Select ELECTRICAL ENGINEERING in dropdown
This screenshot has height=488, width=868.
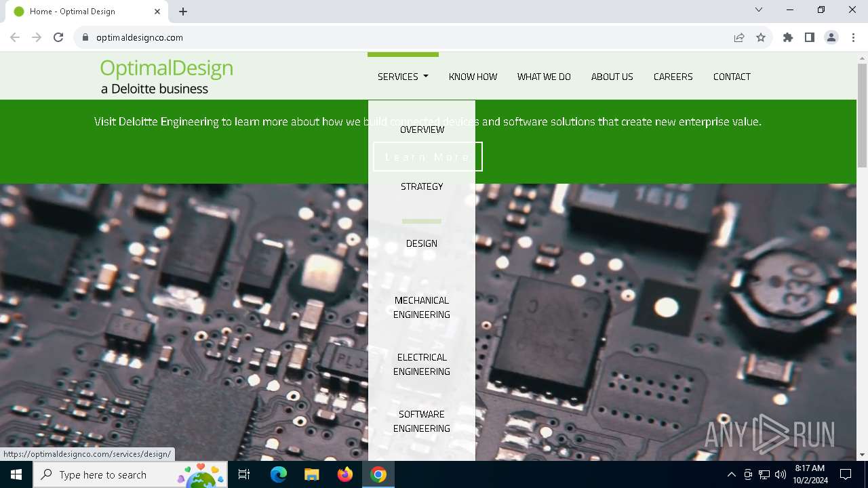422,364
